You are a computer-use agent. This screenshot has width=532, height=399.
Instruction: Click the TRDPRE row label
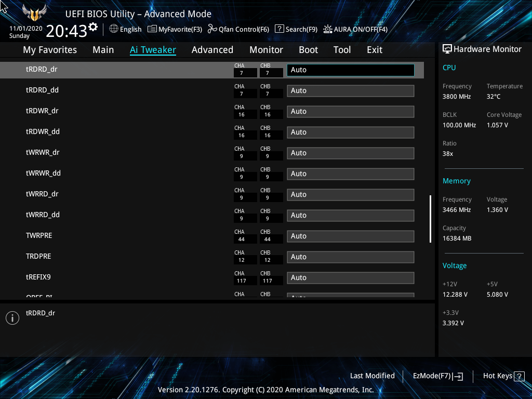click(38, 257)
